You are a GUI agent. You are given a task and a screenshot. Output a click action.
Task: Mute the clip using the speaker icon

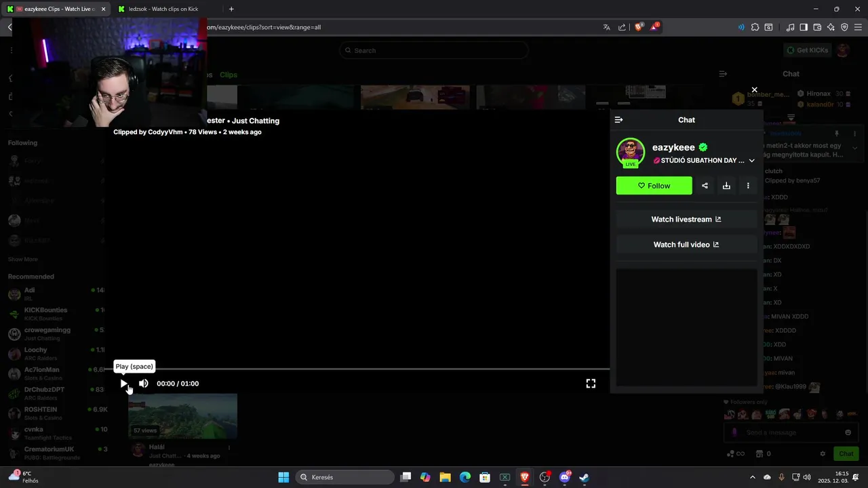pos(144,384)
